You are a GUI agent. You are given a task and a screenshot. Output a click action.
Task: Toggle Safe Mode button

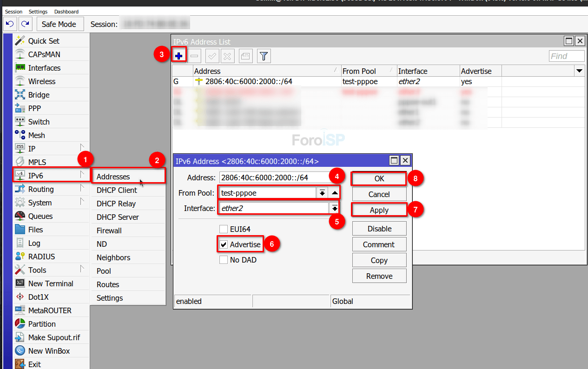pyautogui.click(x=59, y=24)
